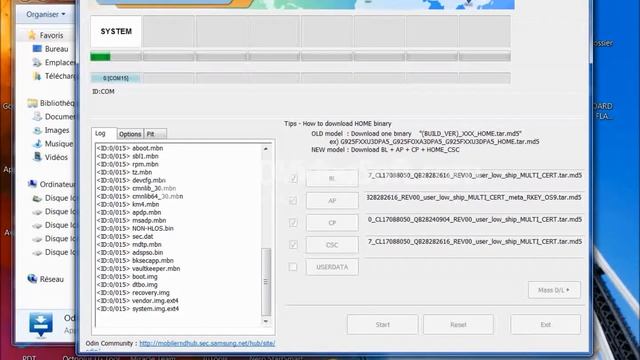
Task: Open the Emplacements icon in Explorer sidebar
Action: (x=37, y=62)
